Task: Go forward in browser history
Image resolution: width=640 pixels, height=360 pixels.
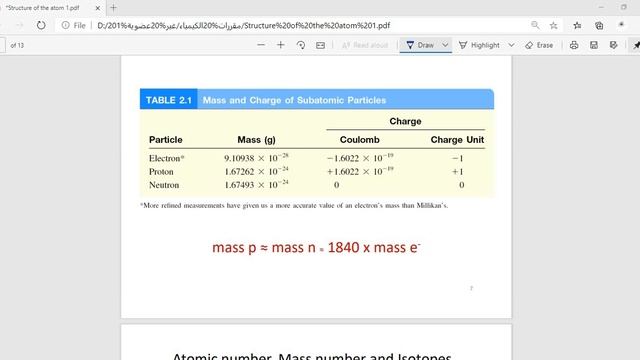Action: coord(19,25)
